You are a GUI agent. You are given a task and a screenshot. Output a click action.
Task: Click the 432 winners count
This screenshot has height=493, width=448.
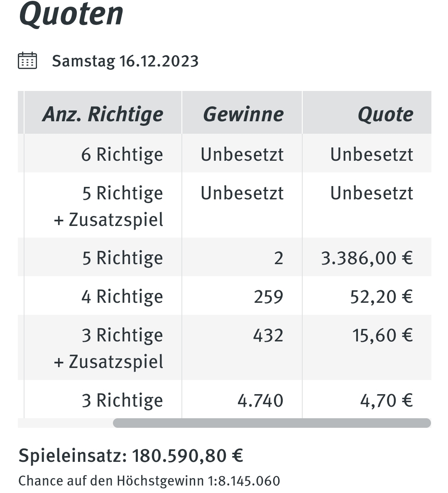click(x=268, y=336)
